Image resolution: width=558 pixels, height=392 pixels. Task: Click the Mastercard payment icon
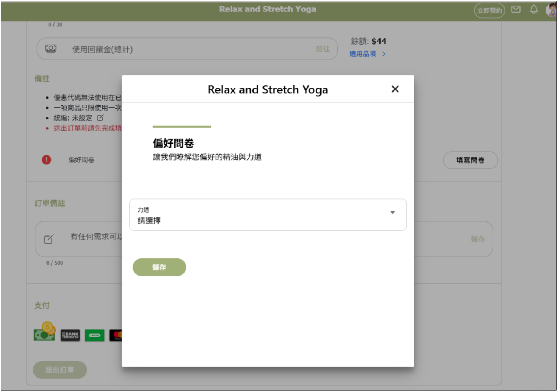point(116,335)
